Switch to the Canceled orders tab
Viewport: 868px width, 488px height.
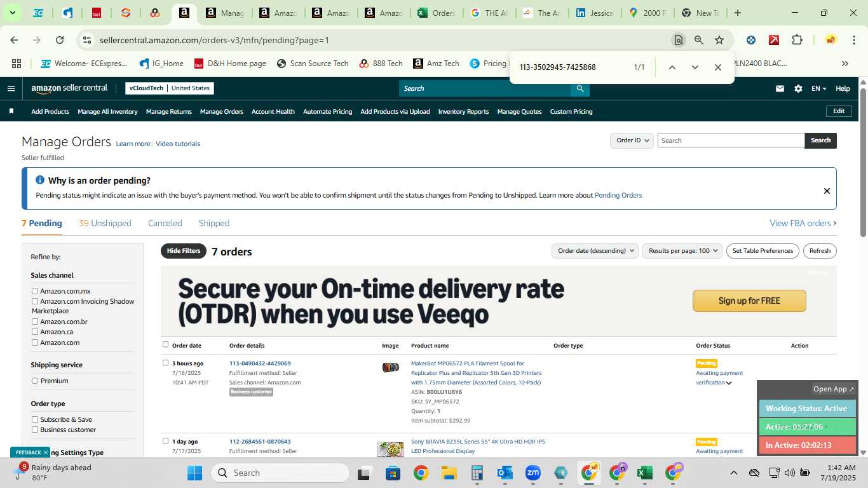(165, 223)
